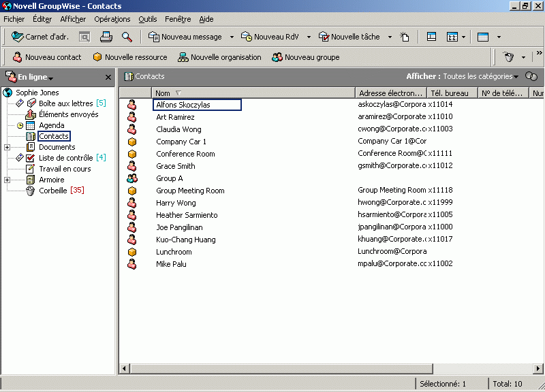Click the new note icon after Nouvelle tâche
This screenshot has width=545, height=392.
[405, 37]
